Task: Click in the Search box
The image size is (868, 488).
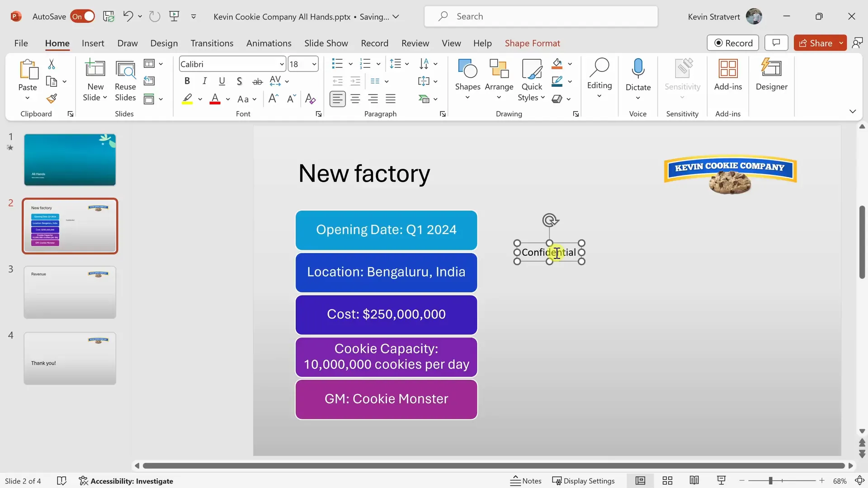Action: (541, 16)
